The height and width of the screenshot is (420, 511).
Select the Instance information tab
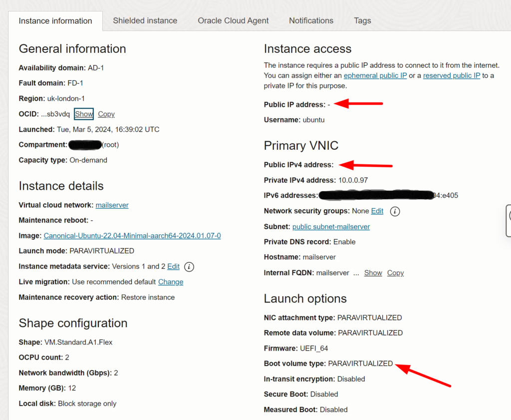(x=55, y=20)
